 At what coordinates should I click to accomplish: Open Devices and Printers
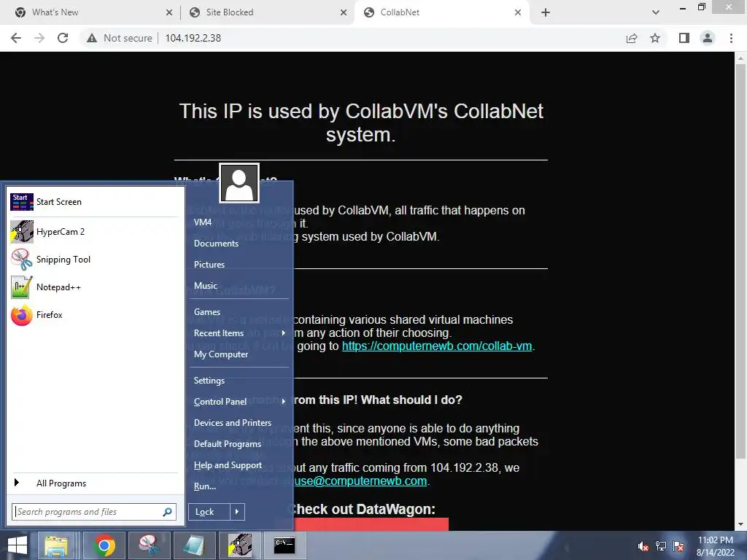(x=233, y=423)
